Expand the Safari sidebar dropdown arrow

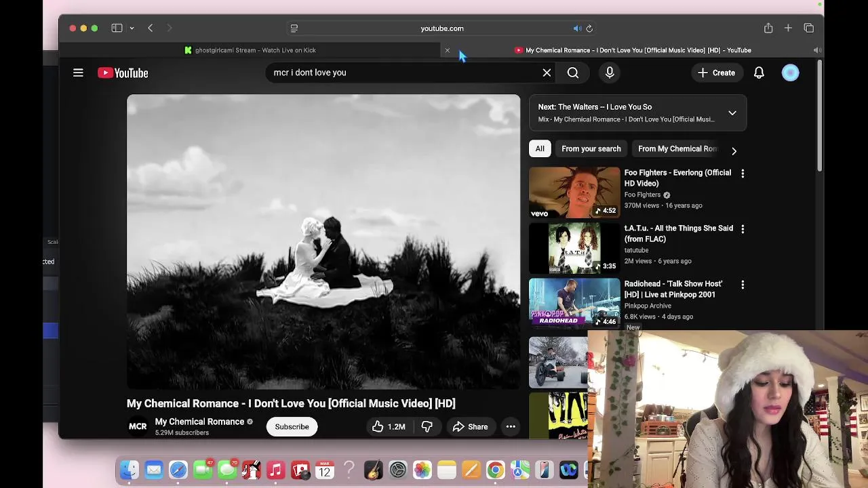coord(132,28)
